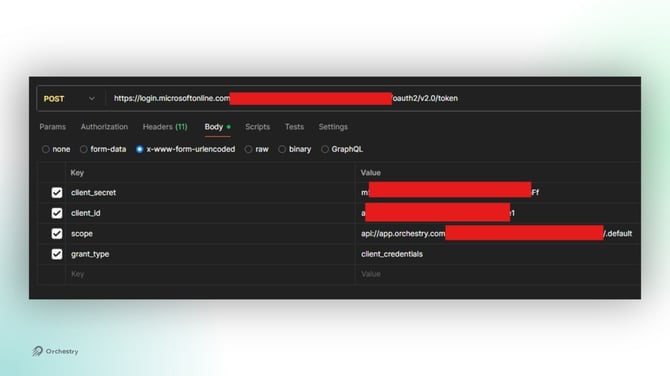Toggle the scope row checkbox
This screenshot has width=670, height=376.
click(x=57, y=234)
